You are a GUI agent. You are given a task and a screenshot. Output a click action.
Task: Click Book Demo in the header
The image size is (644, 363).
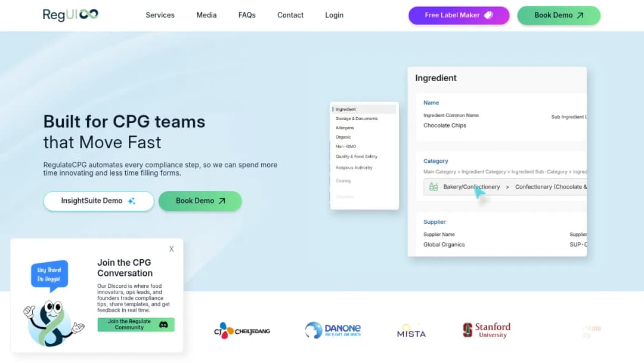[559, 15]
